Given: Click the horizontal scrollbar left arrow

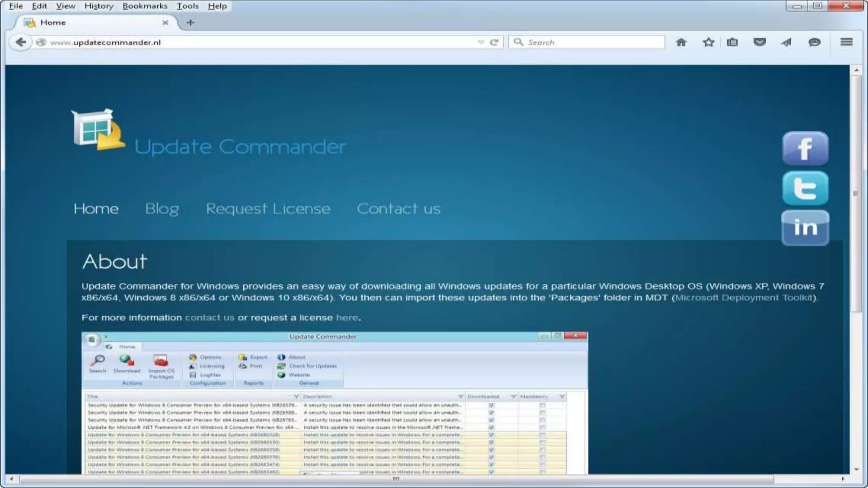Looking at the screenshot, I should click(11, 479).
